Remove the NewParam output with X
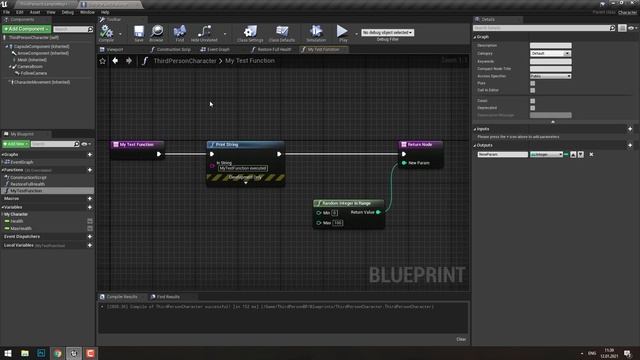 click(x=591, y=154)
